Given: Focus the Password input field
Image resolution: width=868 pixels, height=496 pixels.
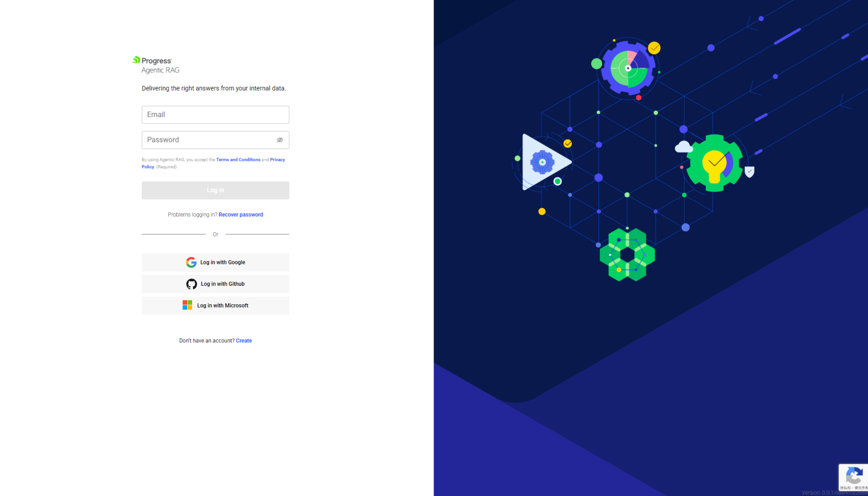Looking at the screenshot, I should [x=208, y=140].
